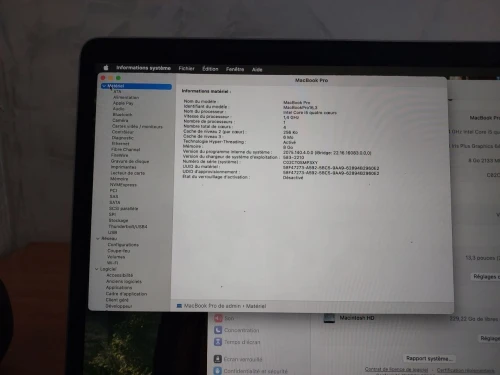The height and width of the screenshot is (375, 500).
Task: Select Wi-Fi under Réseau
Action: [113, 263]
